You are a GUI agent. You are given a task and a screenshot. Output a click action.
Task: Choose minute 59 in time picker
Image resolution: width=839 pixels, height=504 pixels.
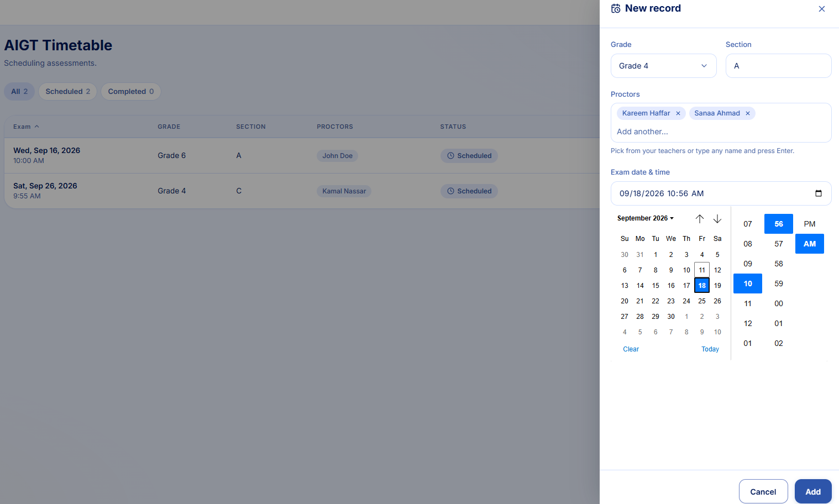[779, 283]
